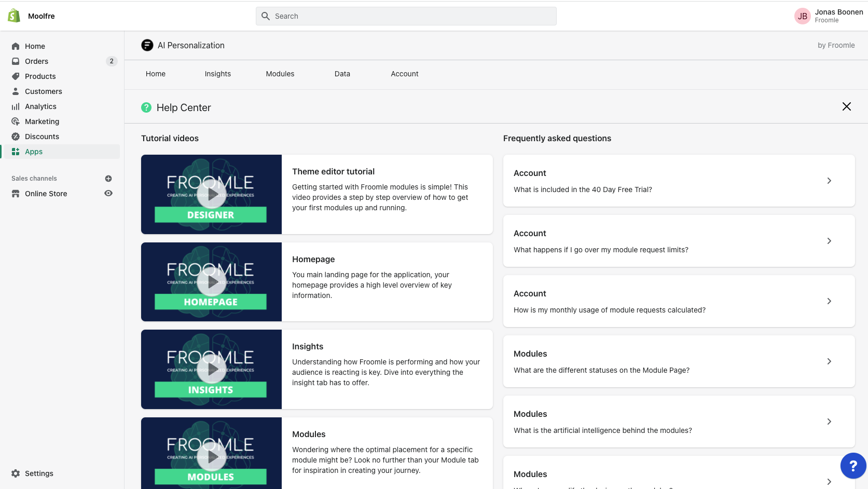Screen dimensions: 868x489
Task: Select the Marketing icon
Action: coord(16,121)
